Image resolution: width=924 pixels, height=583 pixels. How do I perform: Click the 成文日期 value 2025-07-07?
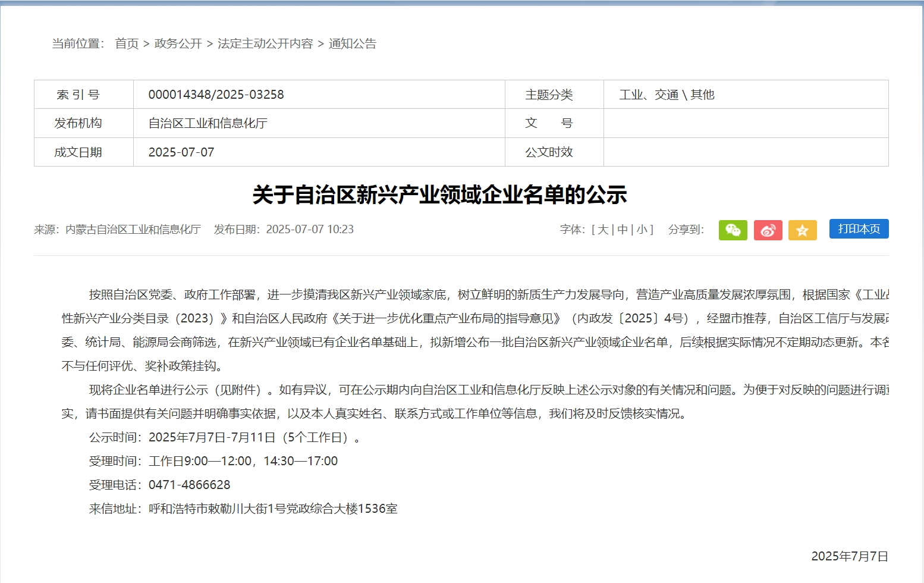click(x=181, y=152)
